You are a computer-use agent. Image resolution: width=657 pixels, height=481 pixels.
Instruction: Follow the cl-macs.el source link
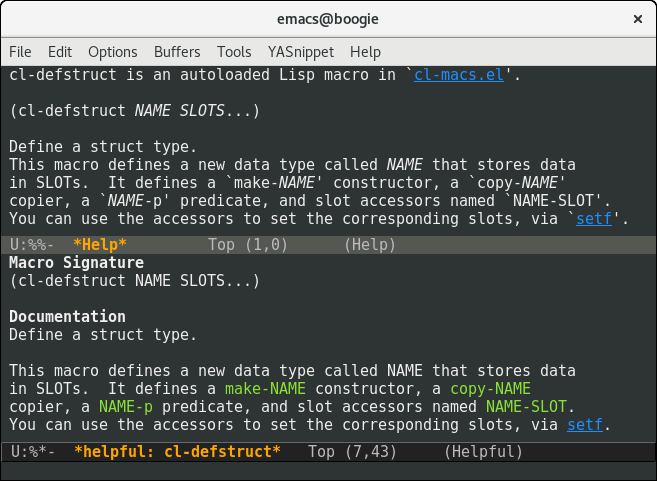[x=459, y=75]
